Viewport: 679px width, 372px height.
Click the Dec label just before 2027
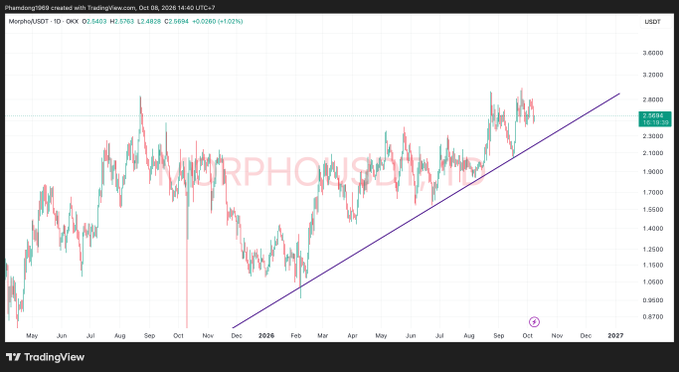(586, 336)
